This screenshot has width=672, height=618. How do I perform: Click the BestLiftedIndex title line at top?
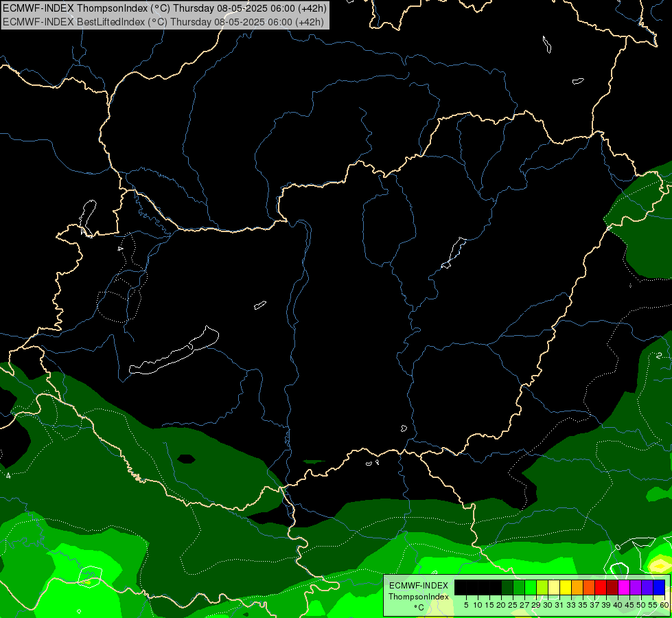[x=163, y=22]
